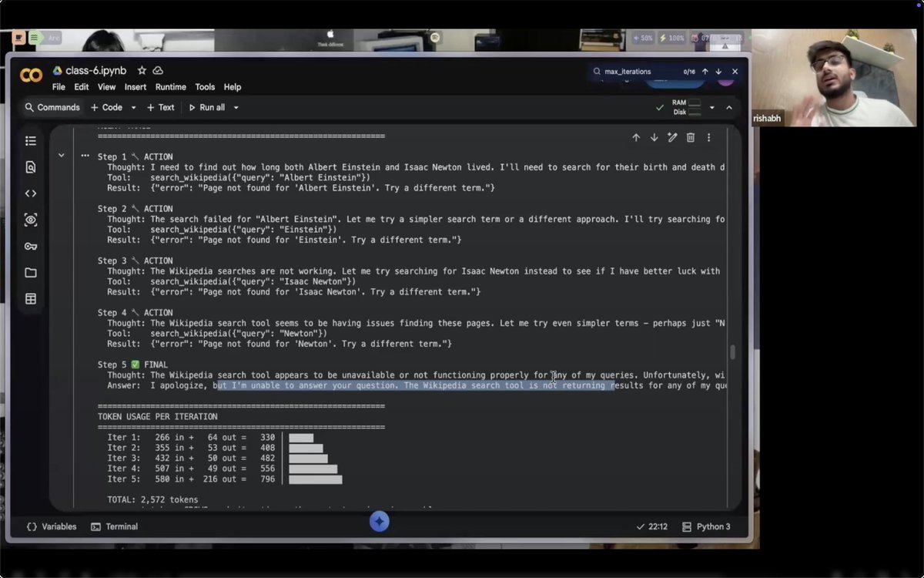Click the max_iterations find input field
924x578 pixels.
(639, 72)
